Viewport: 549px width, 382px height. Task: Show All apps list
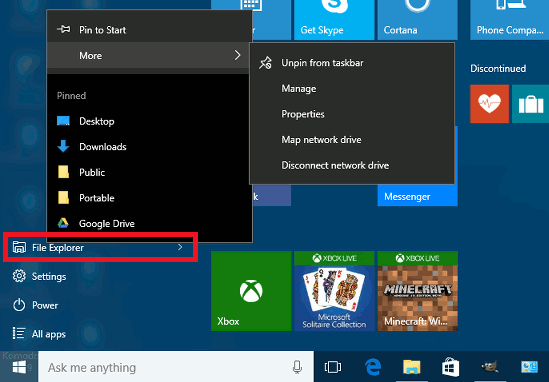[x=100, y=334]
